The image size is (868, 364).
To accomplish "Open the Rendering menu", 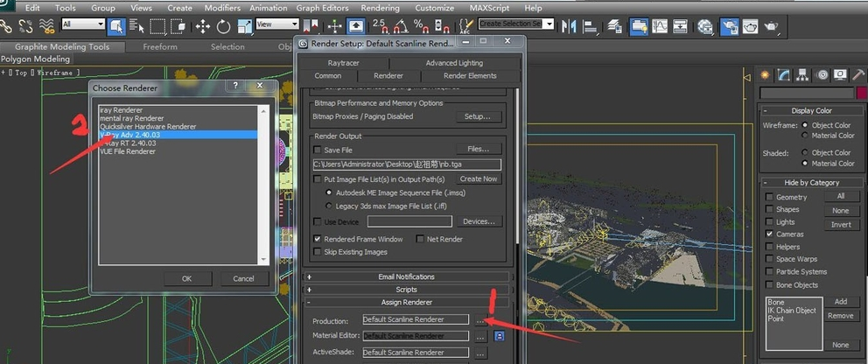I will 381,8.
